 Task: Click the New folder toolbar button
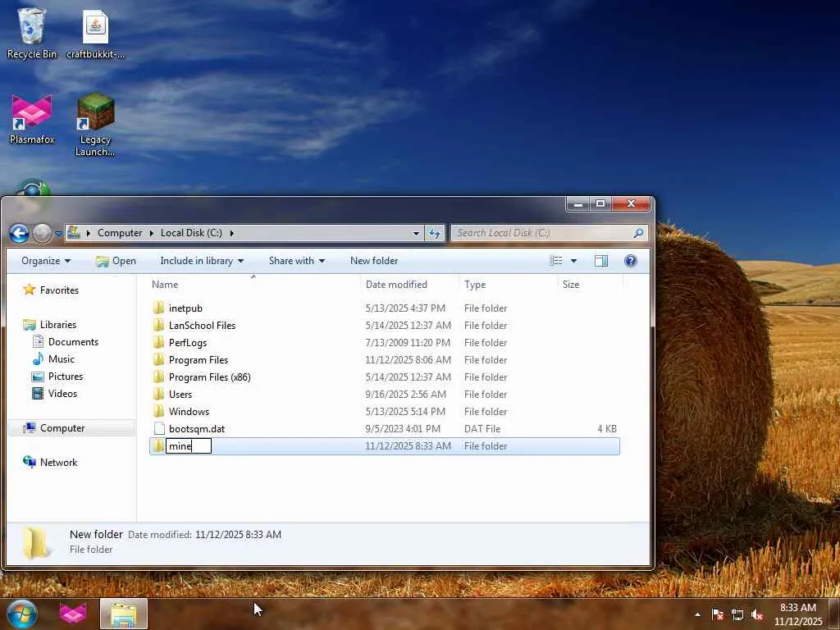click(x=374, y=261)
